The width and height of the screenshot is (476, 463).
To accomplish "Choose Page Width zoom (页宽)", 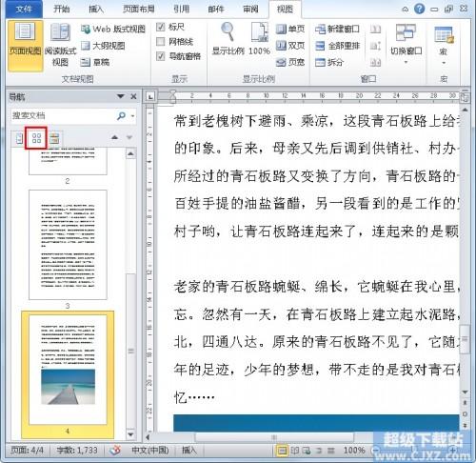I will point(290,62).
